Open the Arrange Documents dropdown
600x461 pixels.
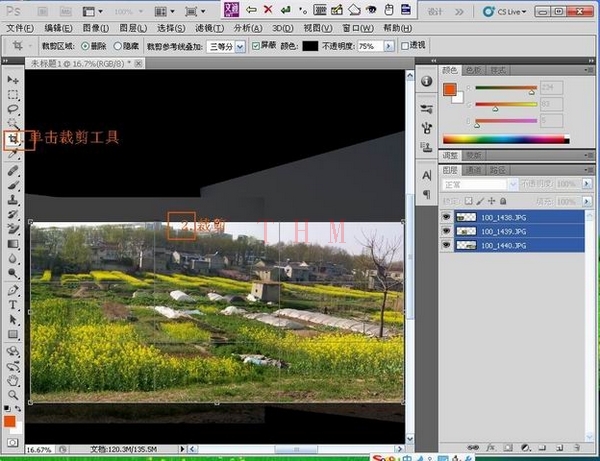165,12
